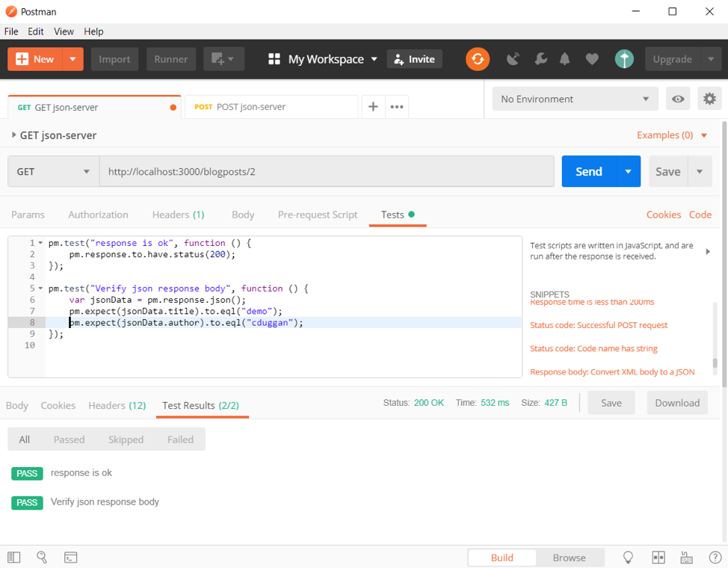728x568 pixels.
Task: Open new window icon button
Action: (223, 59)
